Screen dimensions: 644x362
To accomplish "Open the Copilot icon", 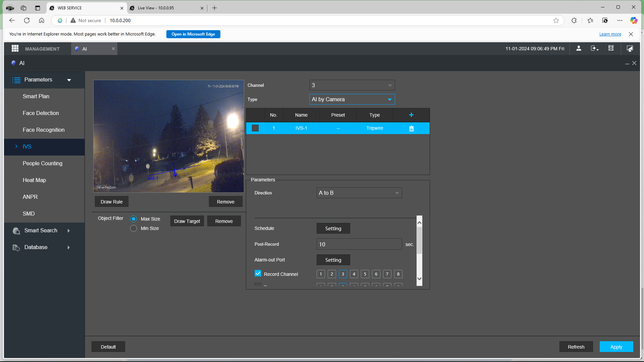I will pyautogui.click(x=634, y=20).
